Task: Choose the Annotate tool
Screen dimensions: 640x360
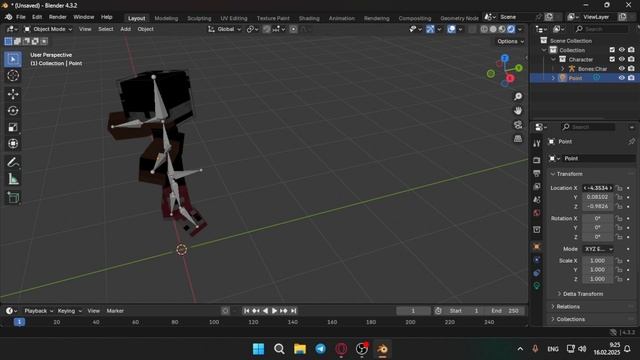Action: (x=13, y=162)
